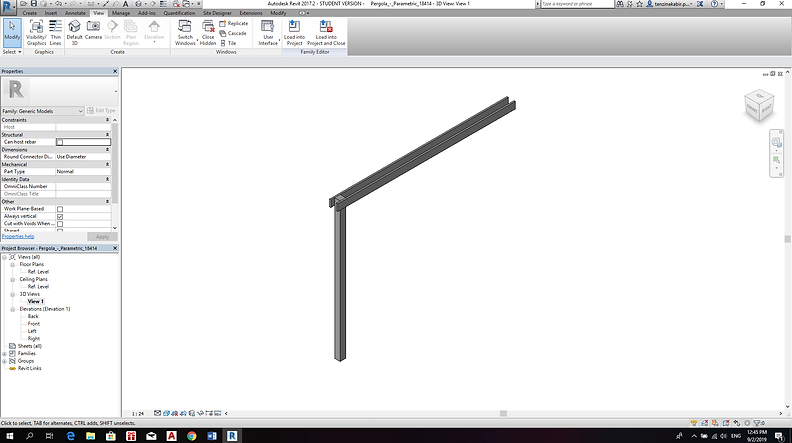Open the Family: Generic Models dropdown
Viewport: 792px width, 443px height.
(42, 111)
